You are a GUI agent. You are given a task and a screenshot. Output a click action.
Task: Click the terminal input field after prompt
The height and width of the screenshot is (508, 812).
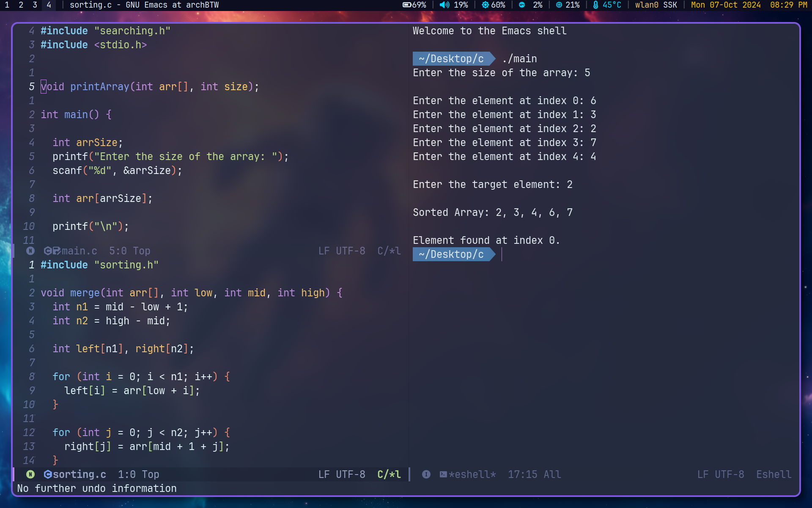coord(502,254)
